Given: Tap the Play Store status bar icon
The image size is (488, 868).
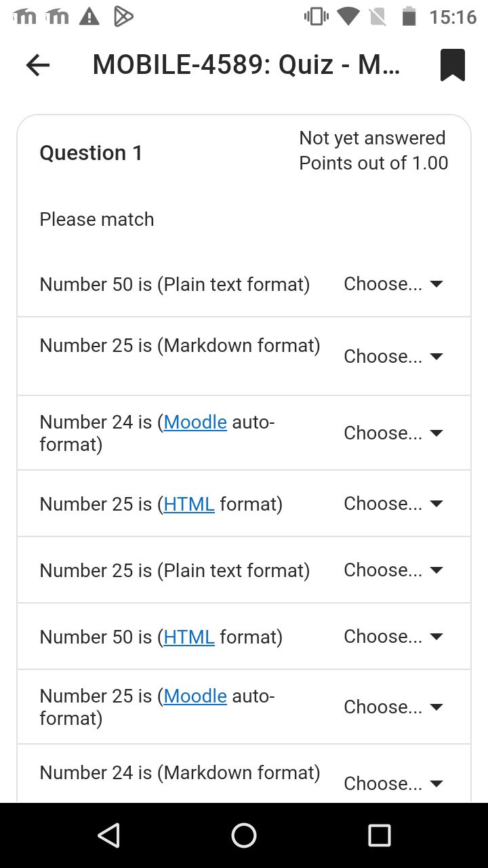Looking at the screenshot, I should click(x=123, y=16).
